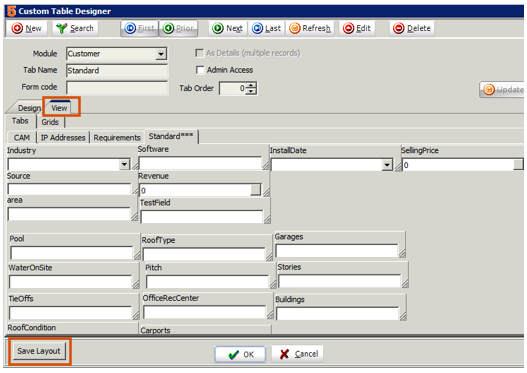Click the New toolbar button
Image resolution: width=527 pixels, height=373 pixels.
point(27,28)
